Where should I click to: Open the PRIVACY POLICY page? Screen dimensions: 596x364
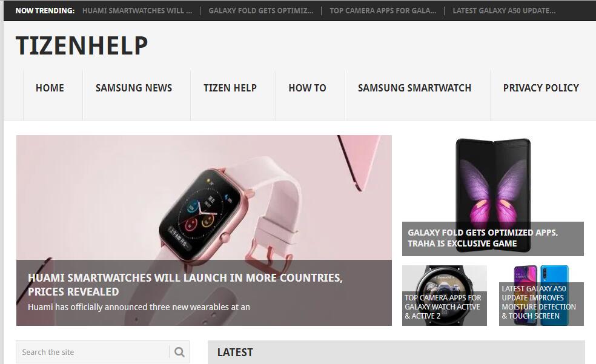541,88
